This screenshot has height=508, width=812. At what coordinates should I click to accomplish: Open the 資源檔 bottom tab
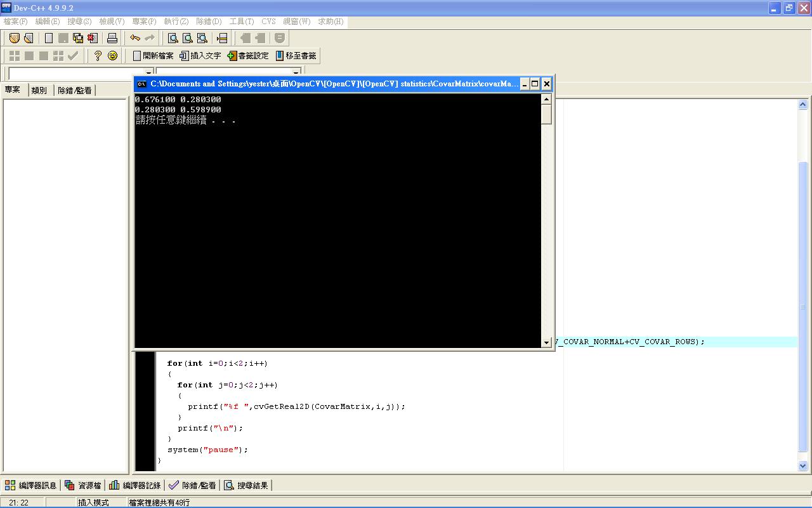click(x=83, y=485)
